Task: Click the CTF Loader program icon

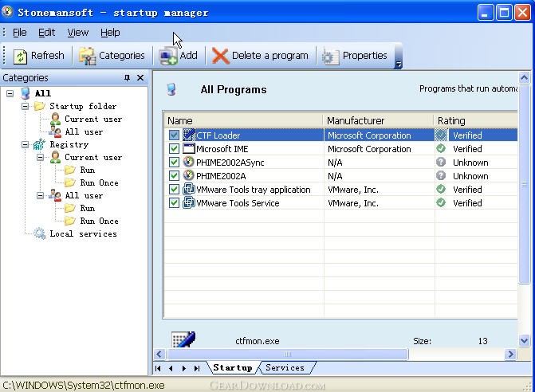Action: (189, 135)
